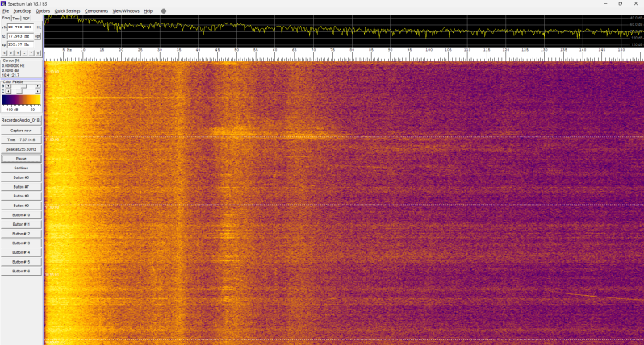
Task: Click Button #14
Action: click(21, 252)
